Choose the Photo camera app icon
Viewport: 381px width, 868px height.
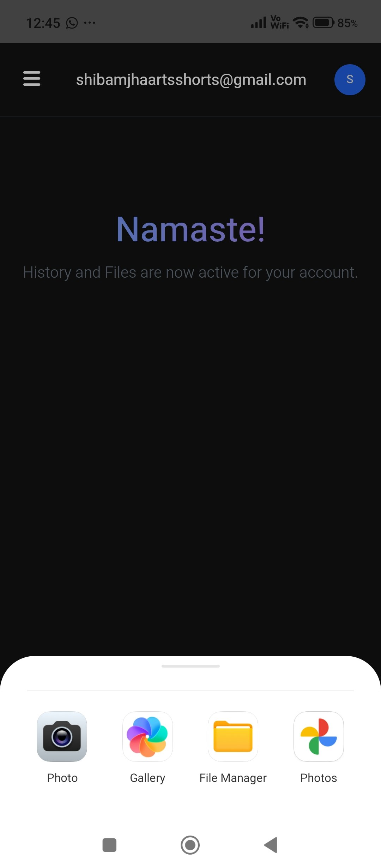62,736
